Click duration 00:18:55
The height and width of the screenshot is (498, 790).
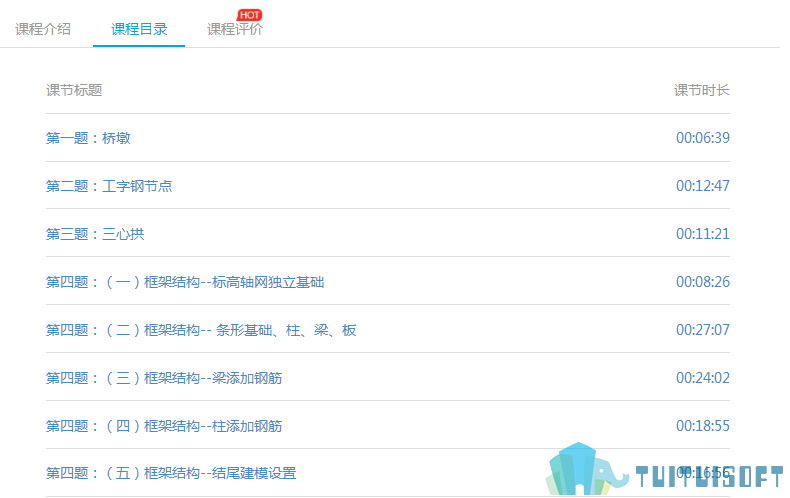pos(703,425)
